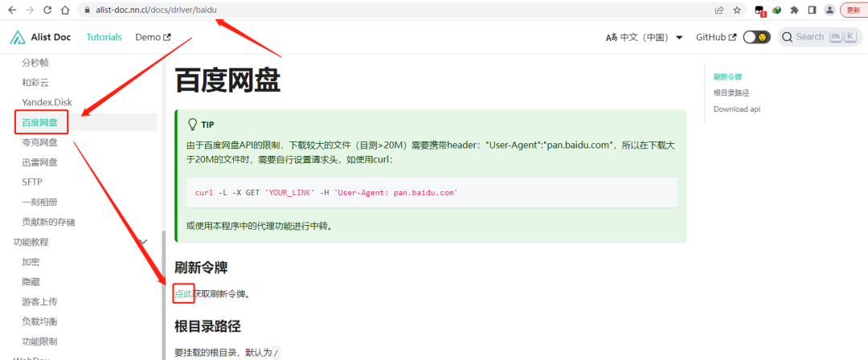The width and height of the screenshot is (868, 360).
Task: Jump to Download api in outline
Action: point(737,109)
